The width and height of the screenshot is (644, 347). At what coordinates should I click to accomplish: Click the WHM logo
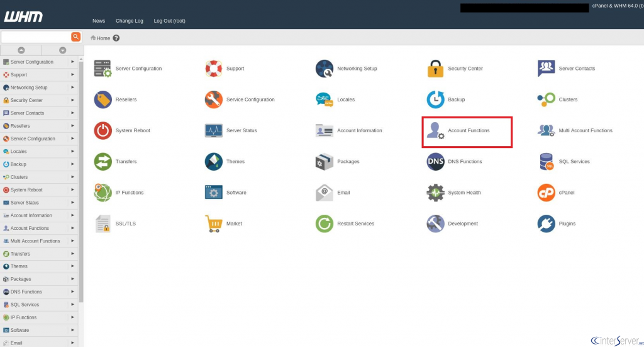[x=23, y=16]
